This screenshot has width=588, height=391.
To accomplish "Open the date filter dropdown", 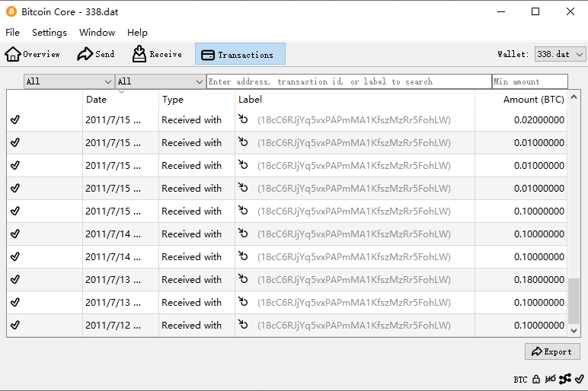I will [x=69, y=81].
